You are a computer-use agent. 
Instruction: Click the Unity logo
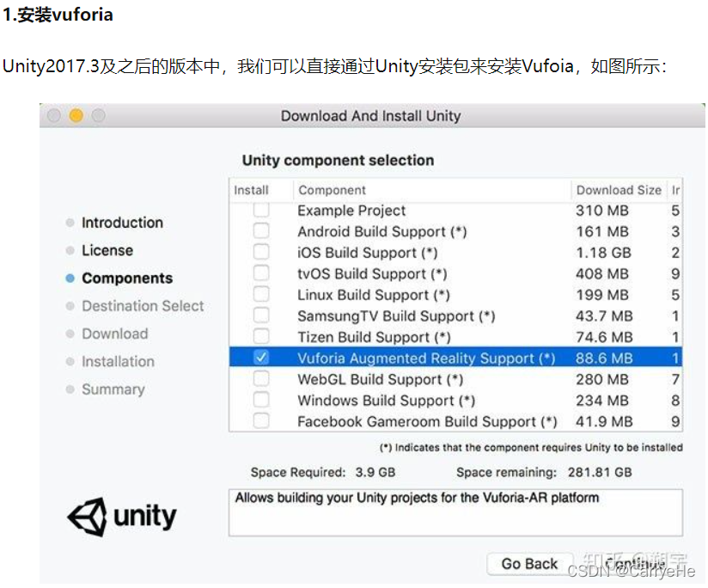(x=122, y=517)
